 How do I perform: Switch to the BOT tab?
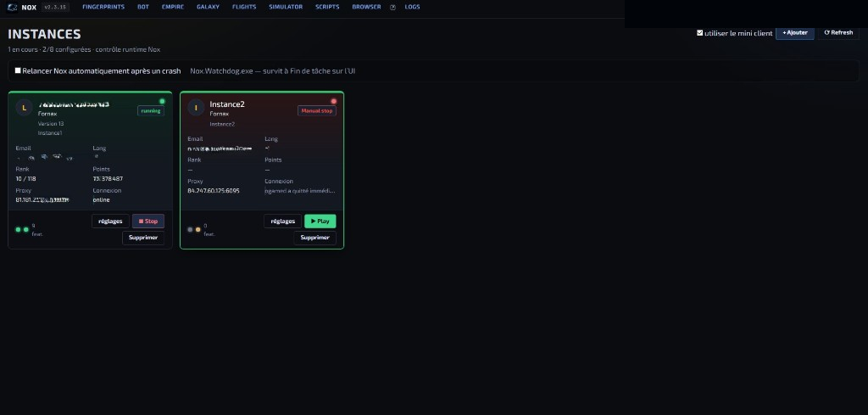click(142, 7)
